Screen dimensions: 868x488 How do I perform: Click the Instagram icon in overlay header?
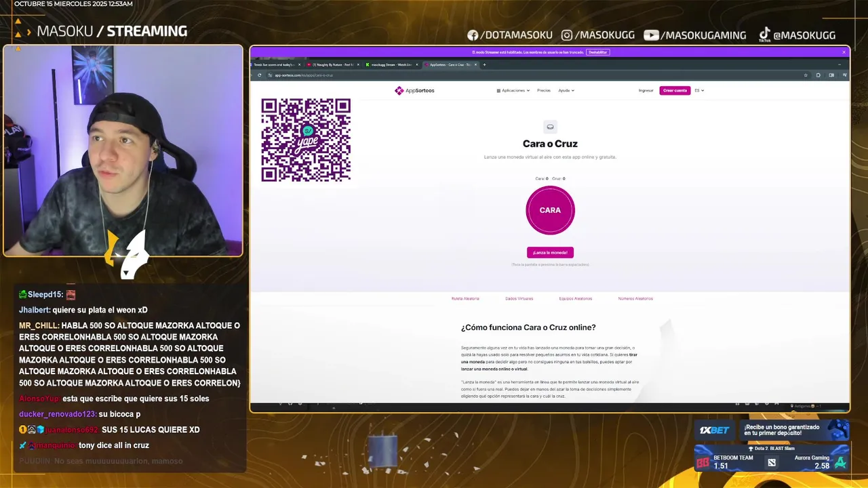click(567, 35)
